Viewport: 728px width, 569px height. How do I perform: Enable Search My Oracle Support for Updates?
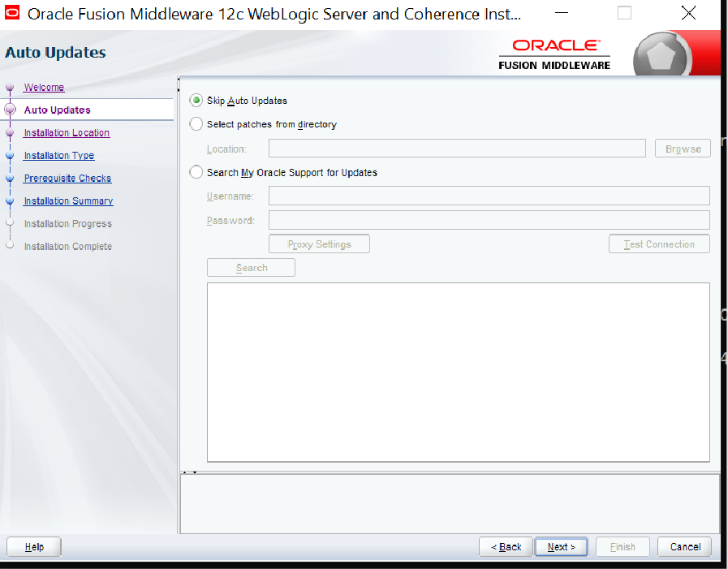pos(196,172)
